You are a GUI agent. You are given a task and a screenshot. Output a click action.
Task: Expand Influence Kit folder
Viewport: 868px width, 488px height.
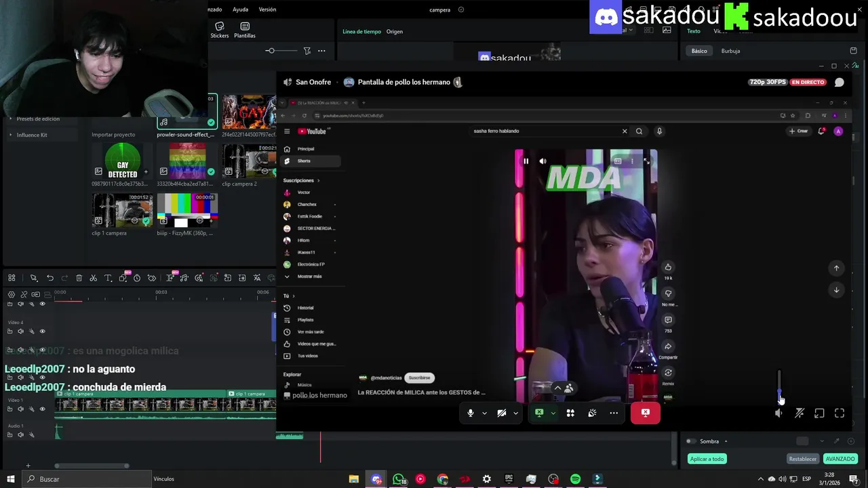(10, 135)
